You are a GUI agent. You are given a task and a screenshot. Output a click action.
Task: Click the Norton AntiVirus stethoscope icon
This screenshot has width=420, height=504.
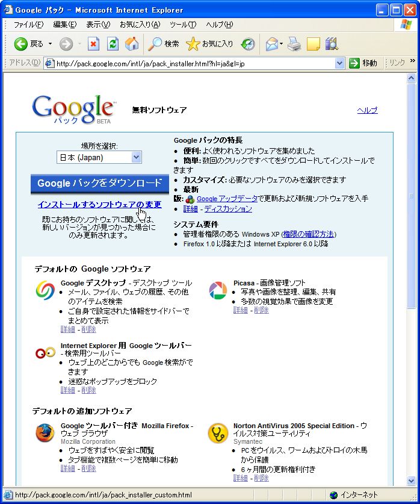pyautogui.click(x=218, y=433)
